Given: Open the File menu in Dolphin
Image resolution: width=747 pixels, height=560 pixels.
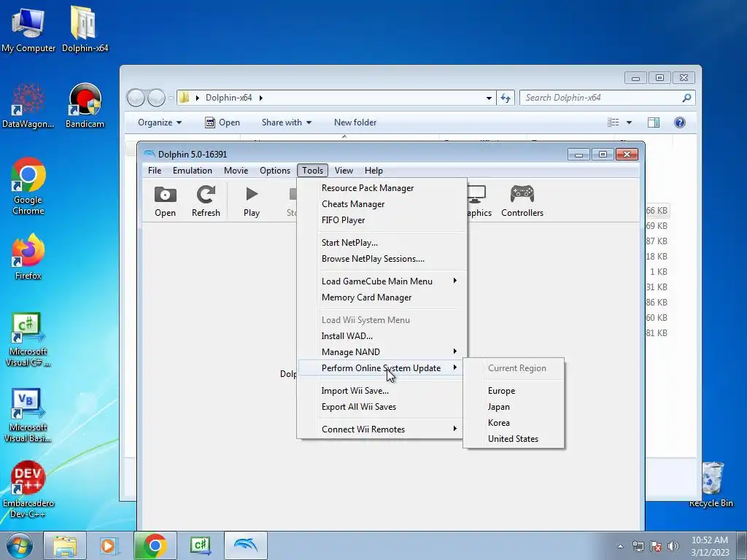Looking at the screenshot, I should [155, 171].
